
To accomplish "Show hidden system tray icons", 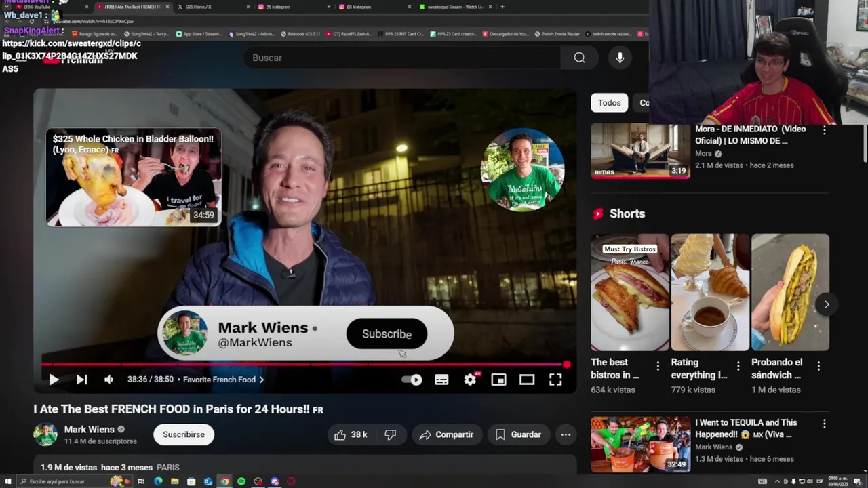I will pos(777,481).
